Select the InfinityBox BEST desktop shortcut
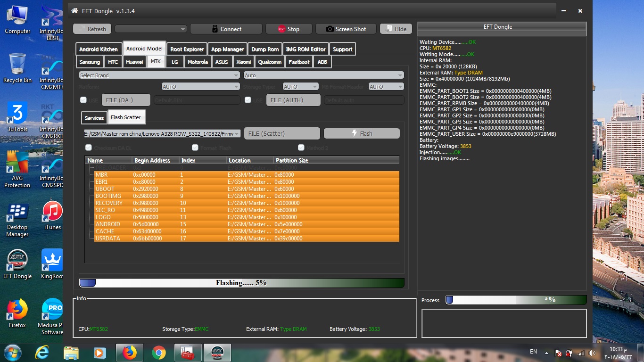Viewport: 644px width, 362px height. 51,23
